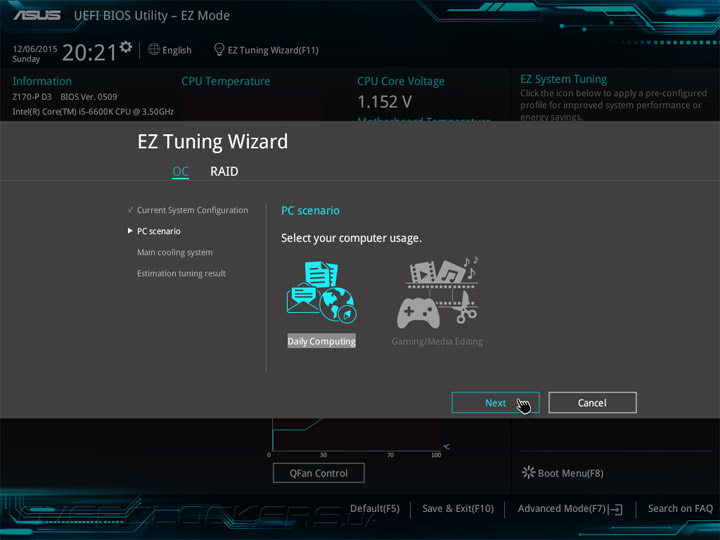Select the Daily Computing scenario icon

click(x=321, y=292)
